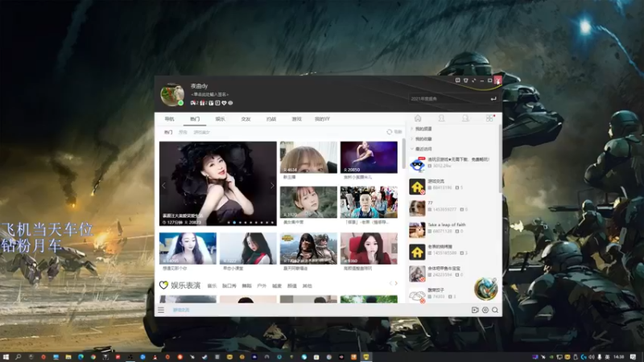Image resolution: width=644 pixels, height=362 pixels.
Task: Open the book icon in title bar
Action: [x=457, y=80]
